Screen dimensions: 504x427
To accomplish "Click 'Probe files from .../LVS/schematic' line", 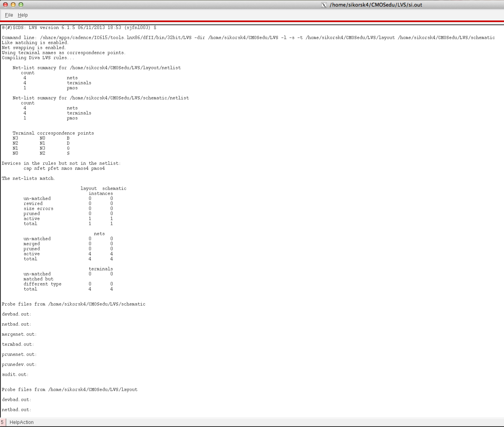I will (74, 304).
